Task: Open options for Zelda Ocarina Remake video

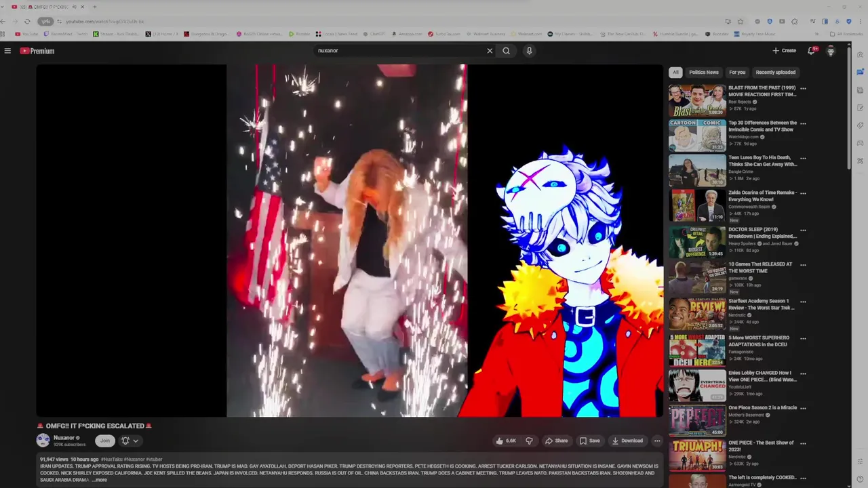Action: (803, 195)
